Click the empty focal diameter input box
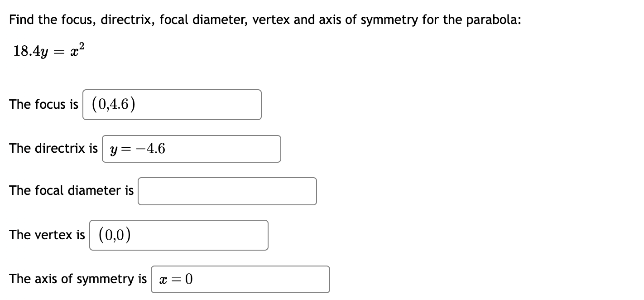The width and height of the screenshot is (644, 300). [x=226, y=191]
